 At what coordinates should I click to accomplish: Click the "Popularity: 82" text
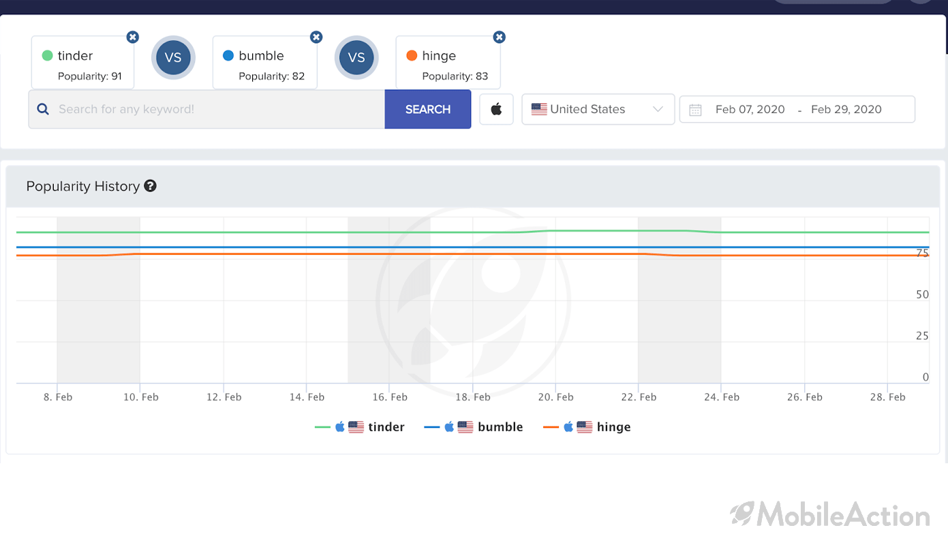point(271,76)
